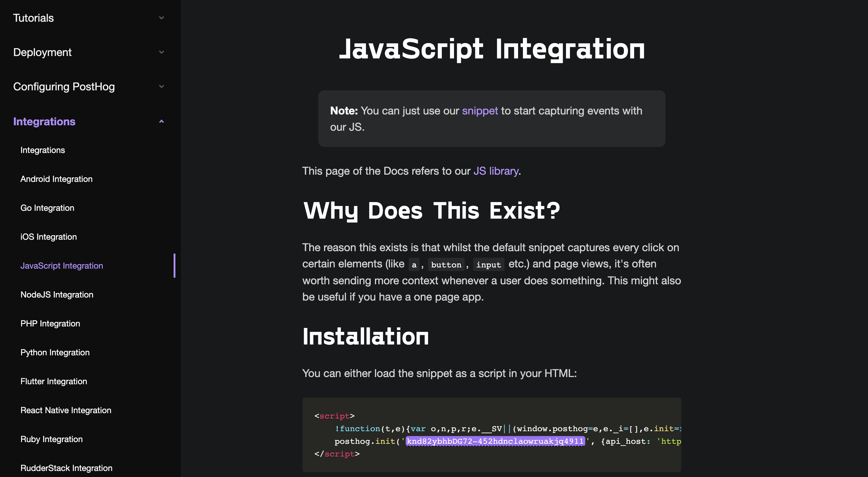Expand the Deployment section chevron
The image size is (868, 477).
point(162,52)
